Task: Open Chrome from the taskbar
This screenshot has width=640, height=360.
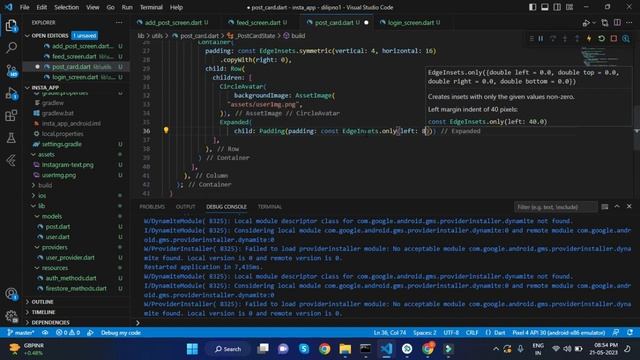Action: point(324,349)
